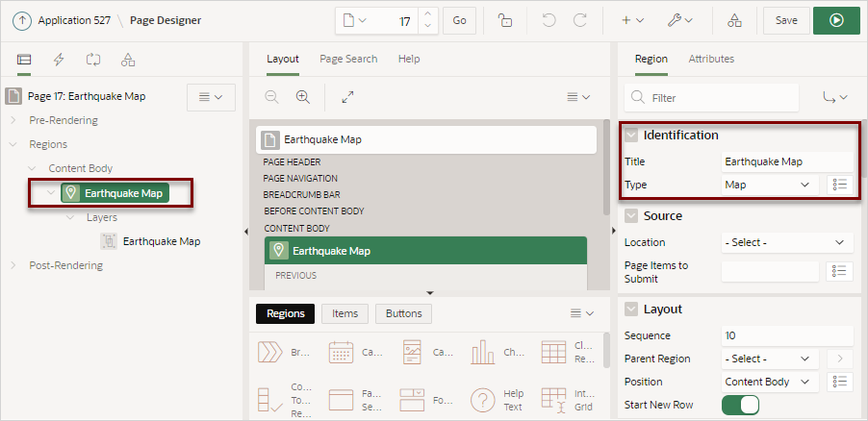Open the Shared Components icon in the toolbar

point(734,21)
